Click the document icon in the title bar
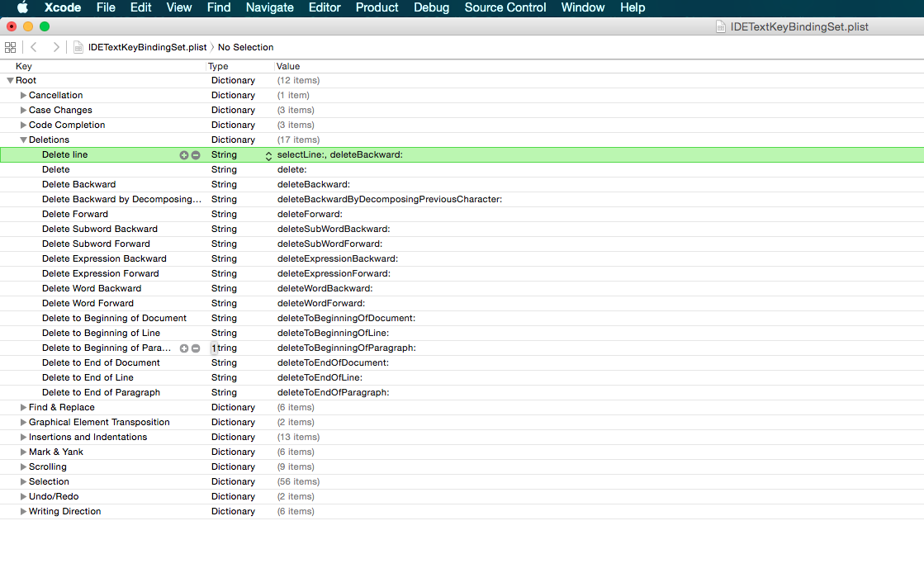 pos(721,26)
